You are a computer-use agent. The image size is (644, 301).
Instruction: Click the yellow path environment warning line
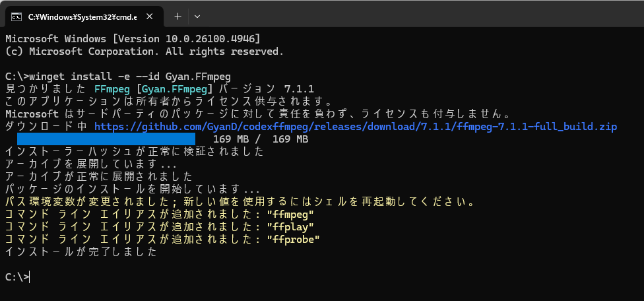pyautogui.click(x=240, y=202)
